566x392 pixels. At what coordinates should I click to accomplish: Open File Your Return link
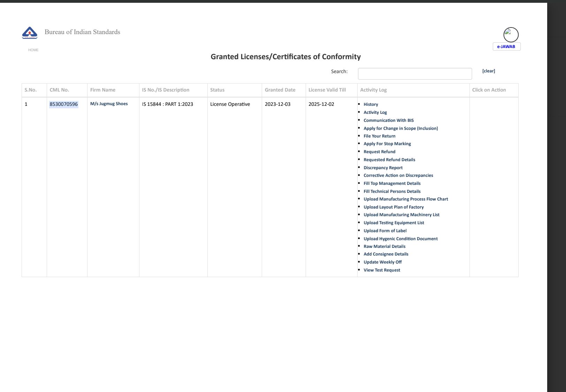[x=380, y=136]
